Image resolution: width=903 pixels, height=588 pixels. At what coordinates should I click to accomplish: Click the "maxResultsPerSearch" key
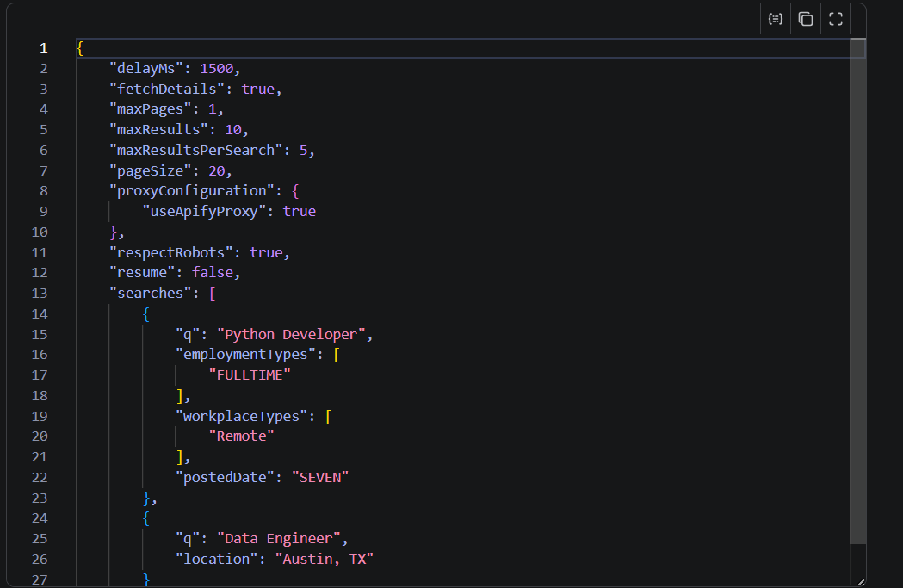click(195, 151)
